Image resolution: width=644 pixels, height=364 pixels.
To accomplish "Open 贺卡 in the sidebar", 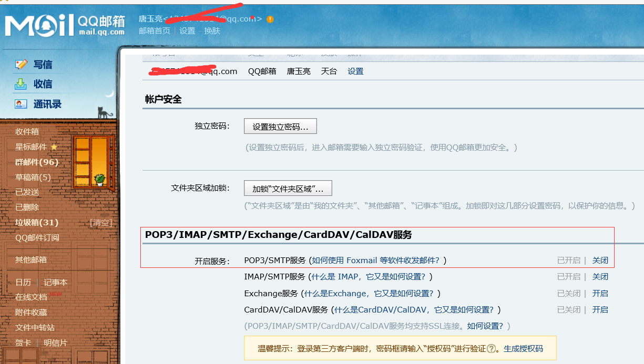I will pos(23,343).
